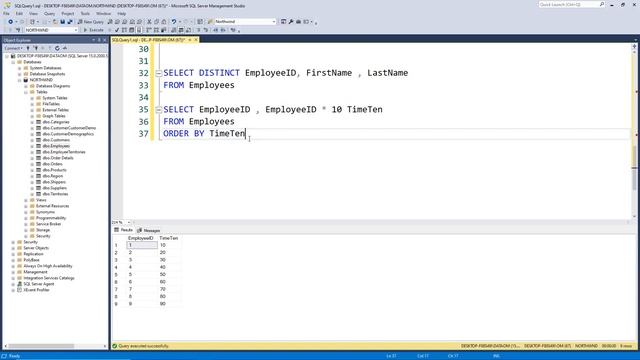Expand the System Databases node

coord(19,68)
